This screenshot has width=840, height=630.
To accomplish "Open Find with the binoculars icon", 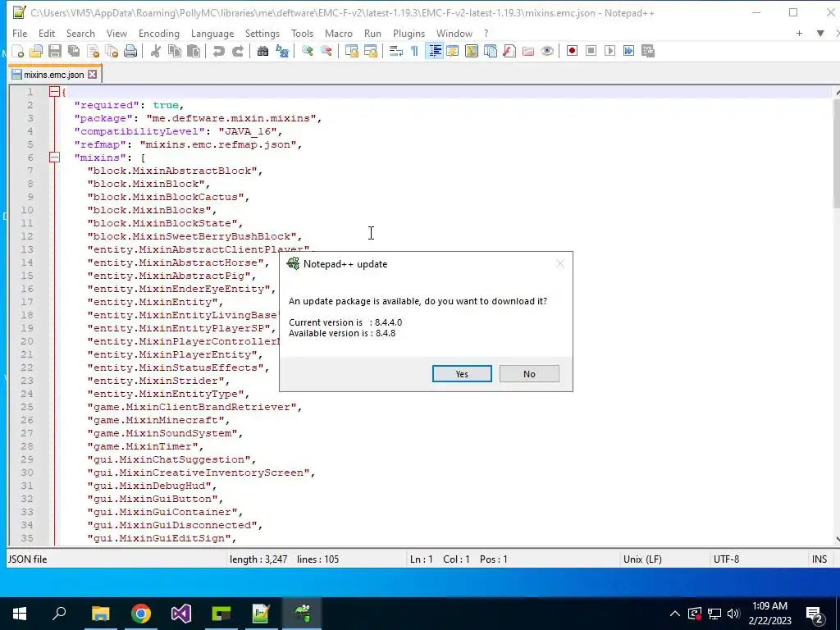I will [262, 51].
